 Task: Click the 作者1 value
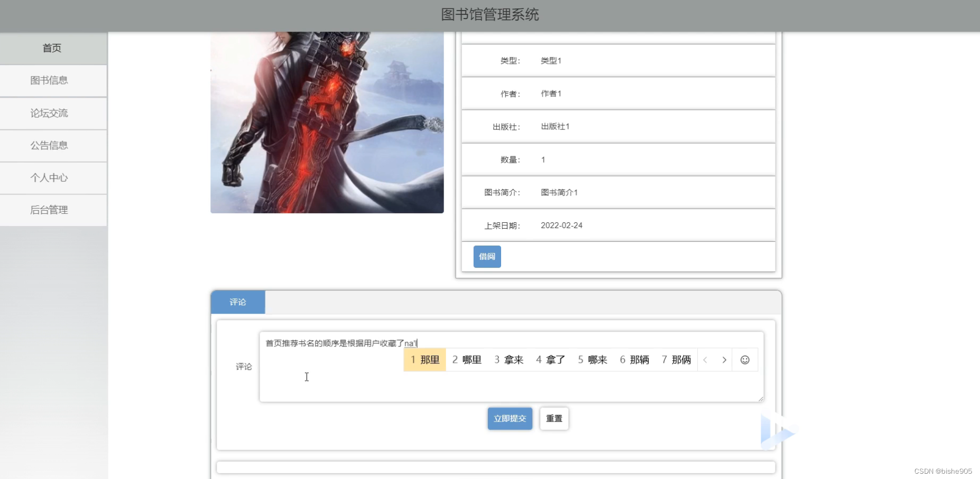coord(551,93)
